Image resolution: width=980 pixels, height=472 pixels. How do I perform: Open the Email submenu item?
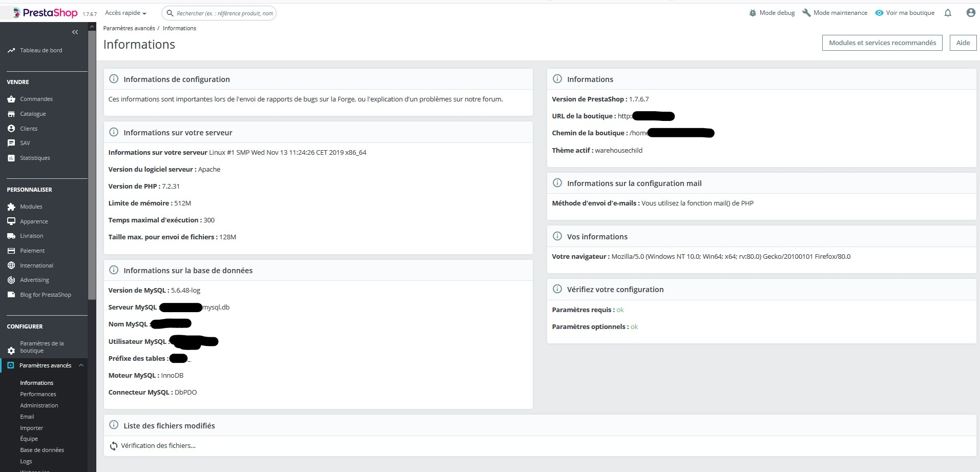27,417
